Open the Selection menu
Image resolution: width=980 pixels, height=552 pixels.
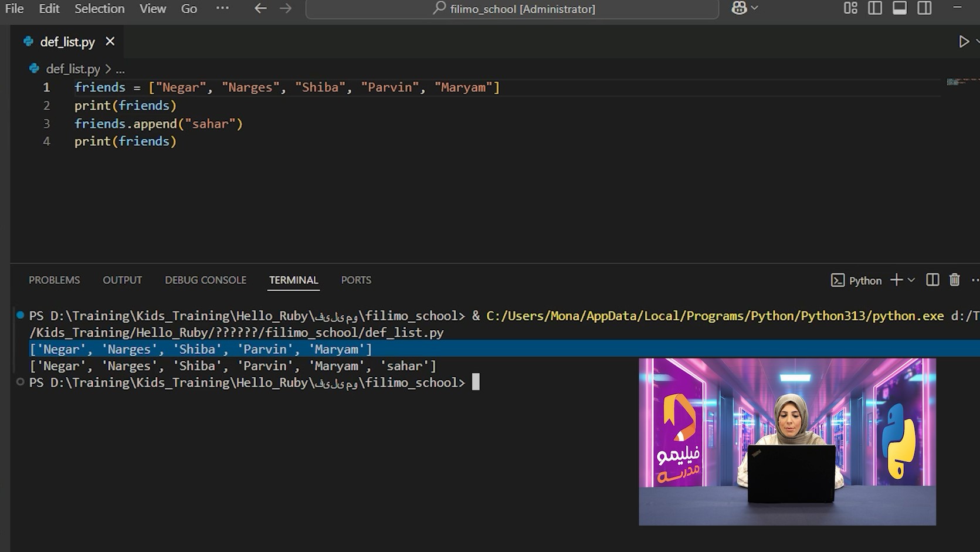99,9
